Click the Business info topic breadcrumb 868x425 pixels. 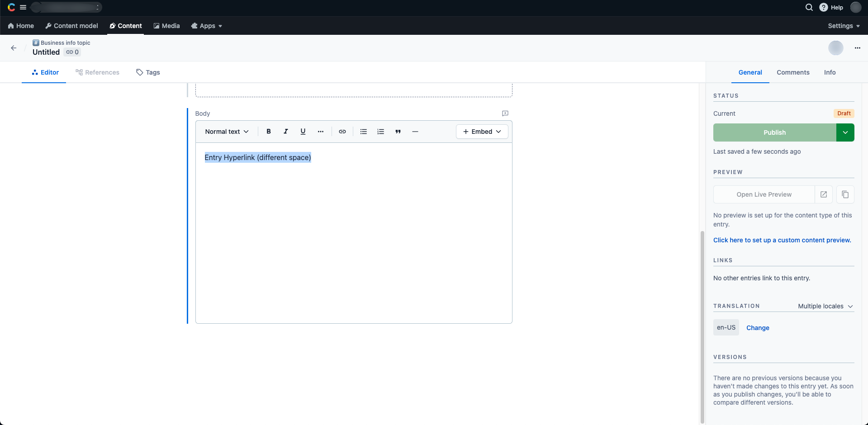click(65, 43)
